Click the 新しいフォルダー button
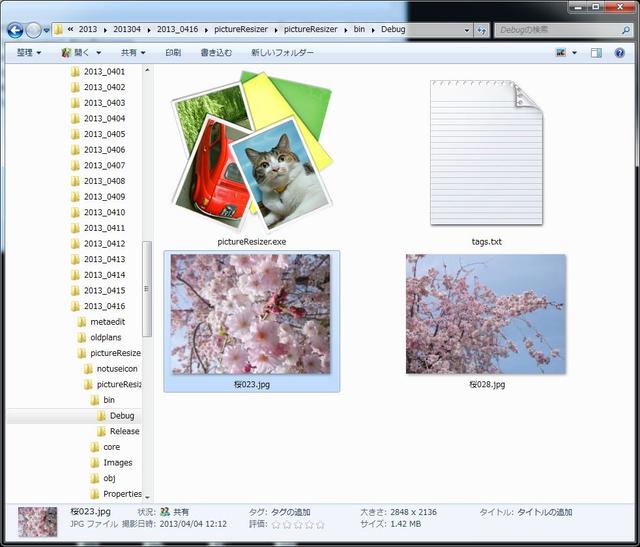This screenshot has height=547, width=640. click(282, 52)
